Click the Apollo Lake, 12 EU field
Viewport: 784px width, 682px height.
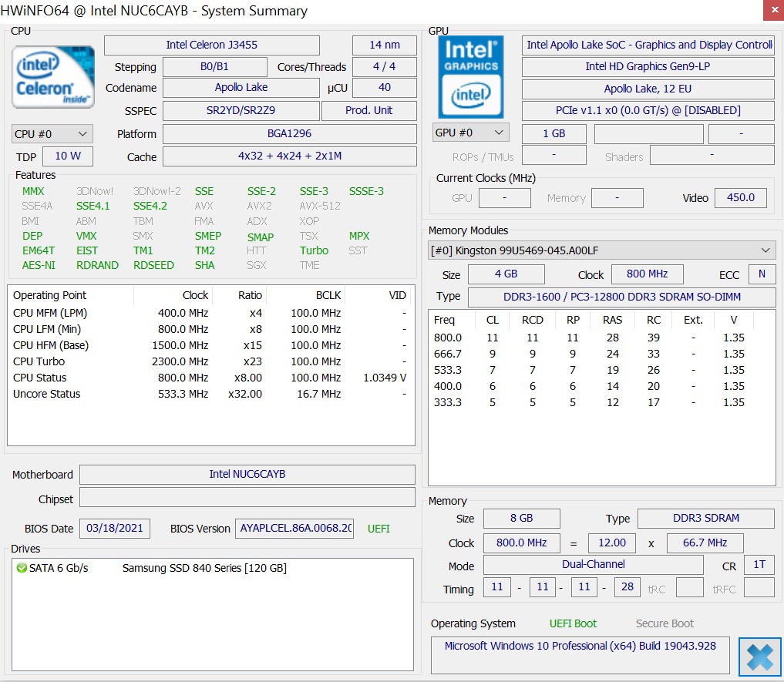pyautogui.click(x=648, y=89)
